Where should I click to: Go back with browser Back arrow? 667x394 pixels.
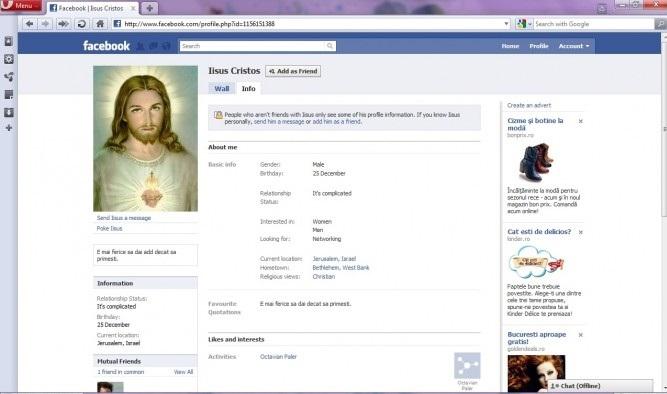29,24
